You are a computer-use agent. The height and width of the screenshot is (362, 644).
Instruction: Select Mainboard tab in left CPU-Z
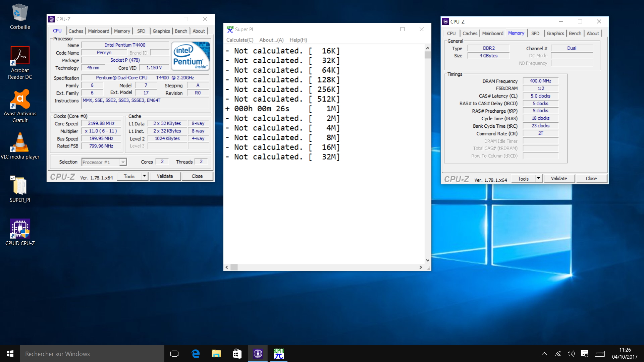pos(99,31)
